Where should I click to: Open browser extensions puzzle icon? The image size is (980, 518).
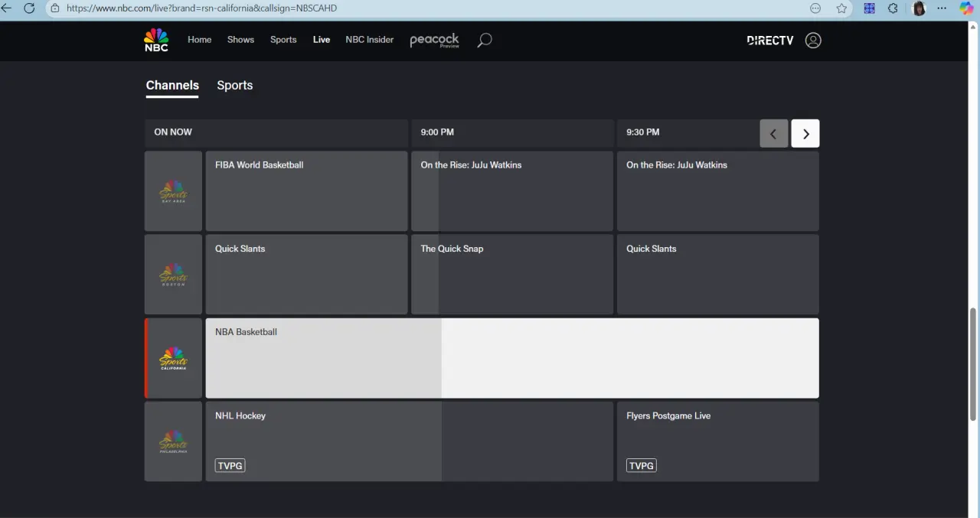[x=893, y=8]
